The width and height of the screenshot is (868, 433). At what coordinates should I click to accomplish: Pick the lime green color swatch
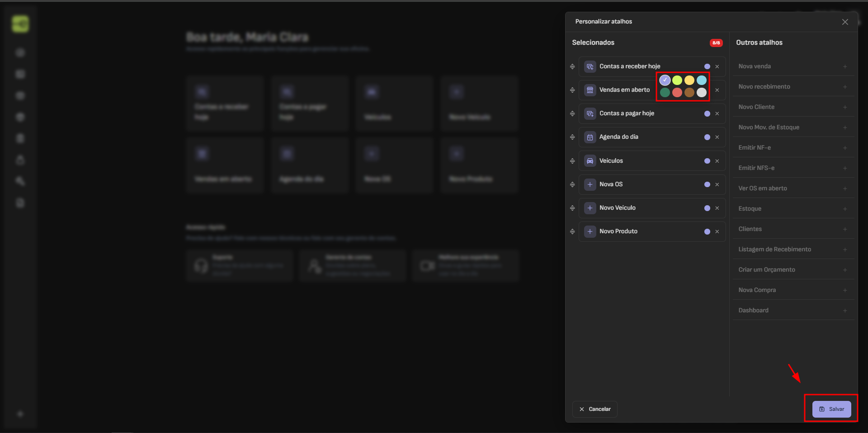pos(677,80)
